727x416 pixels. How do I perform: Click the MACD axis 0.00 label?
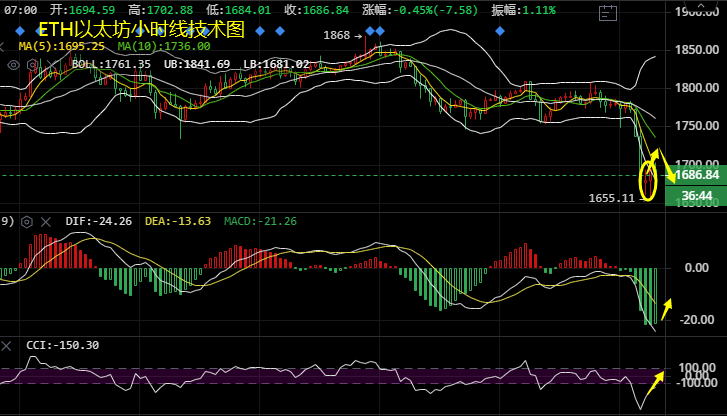[696, 268]
